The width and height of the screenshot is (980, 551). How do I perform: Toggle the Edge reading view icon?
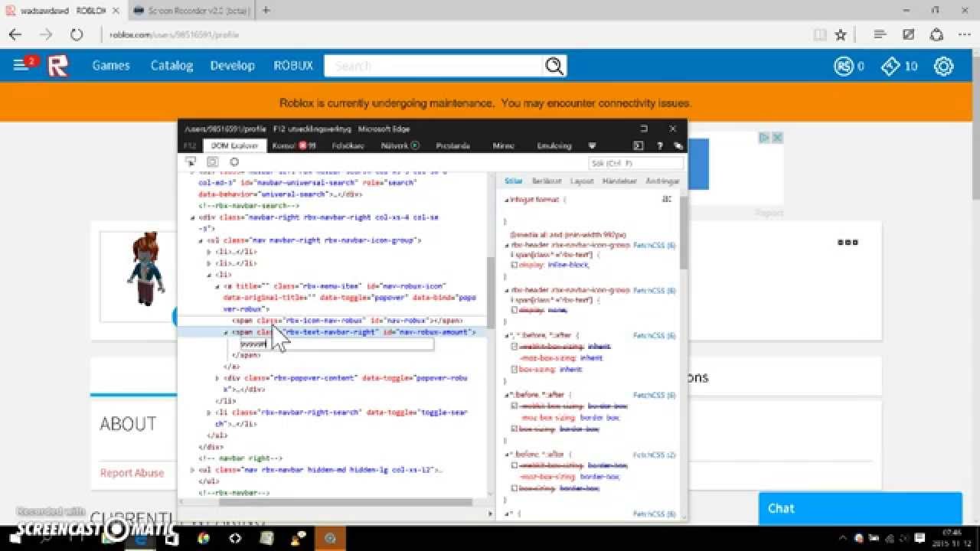coord(820,34)
